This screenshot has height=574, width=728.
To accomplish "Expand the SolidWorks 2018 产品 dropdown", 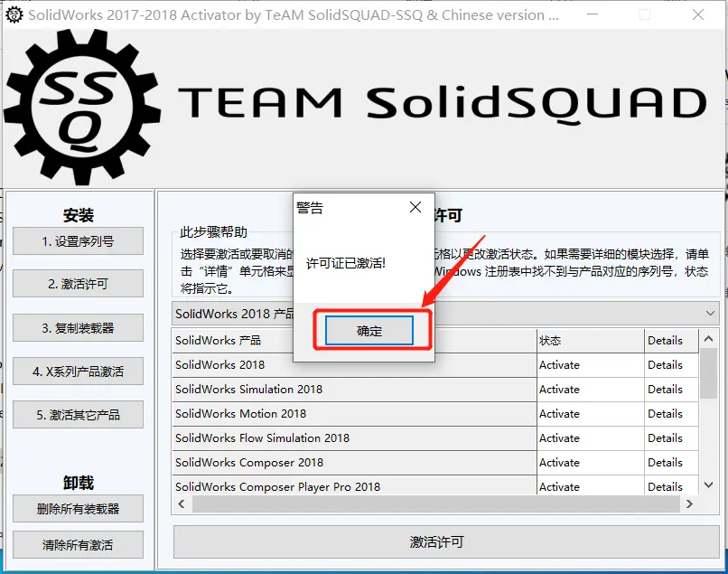I will (710, 314).
